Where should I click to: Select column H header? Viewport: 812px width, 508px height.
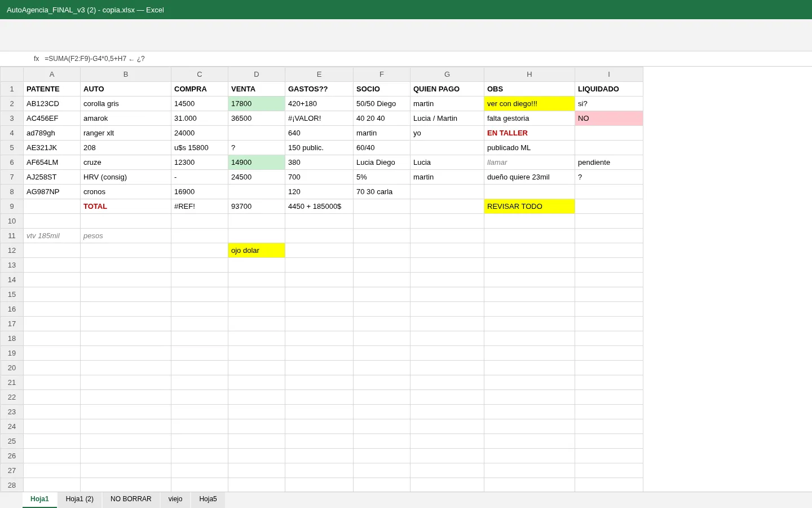pyautogui.click(x=529, y=75)
